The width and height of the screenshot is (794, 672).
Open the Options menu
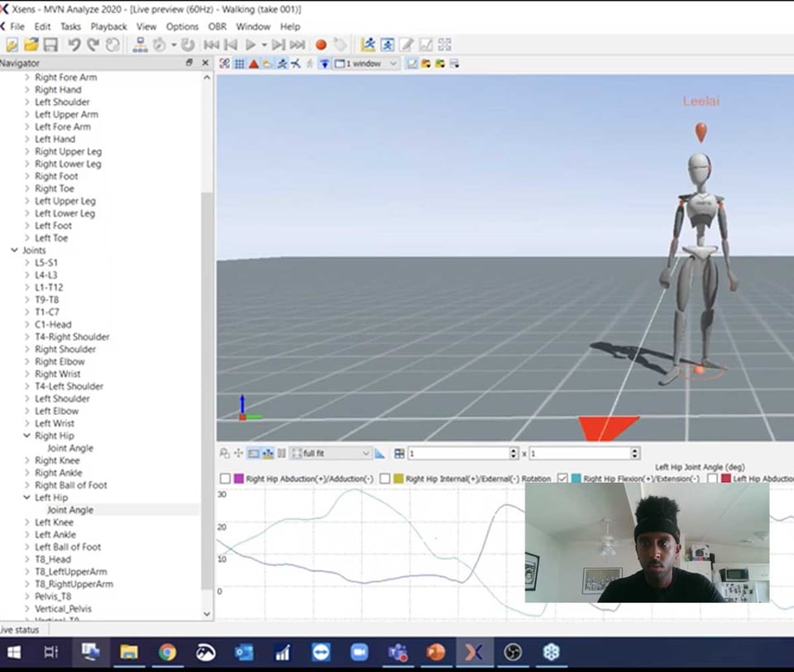point(184,26)
